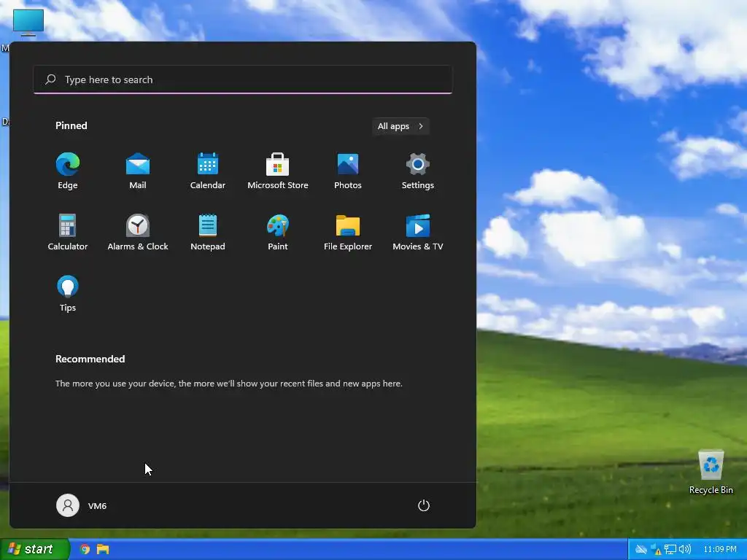Open Chrome from the taskbar

[85, 549]
